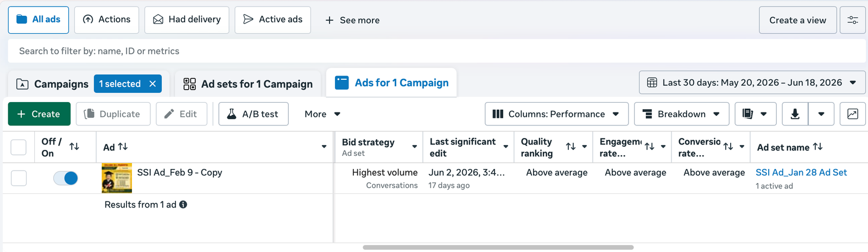This screenshot has width=868, height=252.
Task: Open the More dropdown menu
Action: pyautogui.click(x=322, y=114)
